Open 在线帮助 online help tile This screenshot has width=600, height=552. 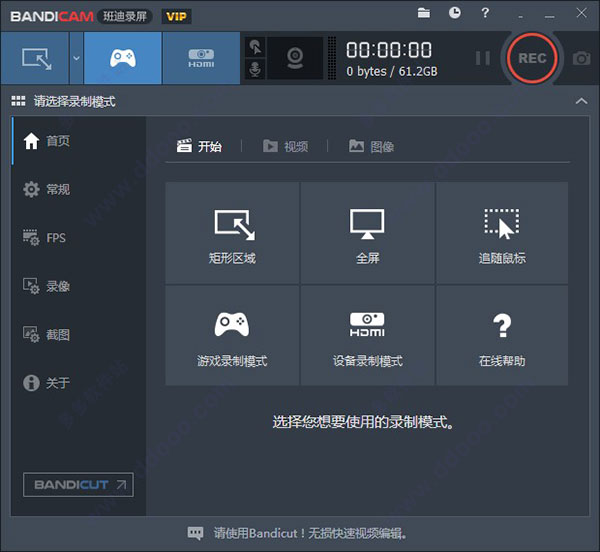coord(502,335)
